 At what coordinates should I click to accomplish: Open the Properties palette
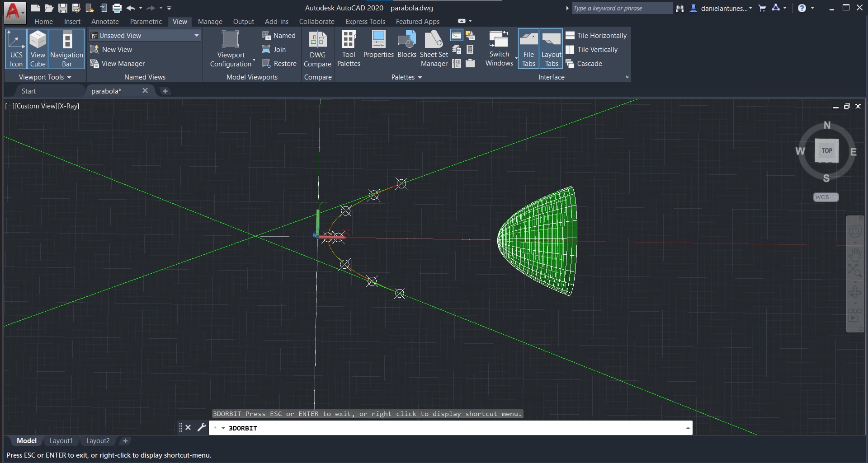tap(378, 45)
